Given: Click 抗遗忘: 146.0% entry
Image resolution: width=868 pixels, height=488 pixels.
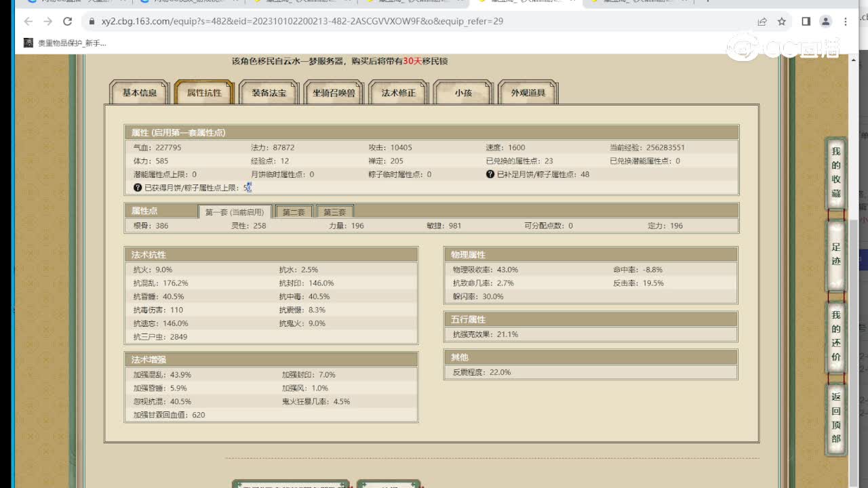Looking at the screenshot, I should (x=161, y=323).
